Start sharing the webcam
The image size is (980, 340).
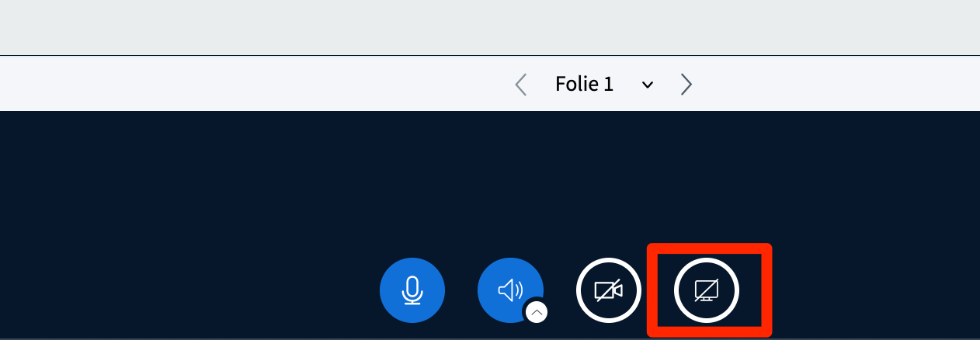608,290
